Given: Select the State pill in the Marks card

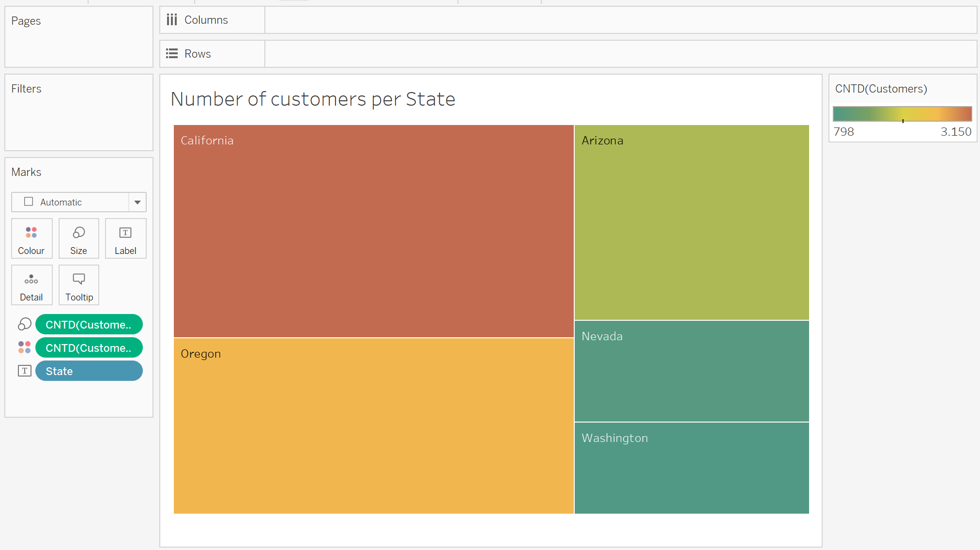Looking at the screenshot, I should [x=89, y=371].
